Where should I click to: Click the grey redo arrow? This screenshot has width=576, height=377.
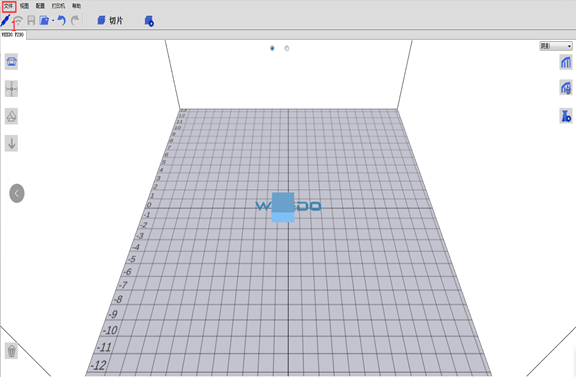tap(75, 21)
